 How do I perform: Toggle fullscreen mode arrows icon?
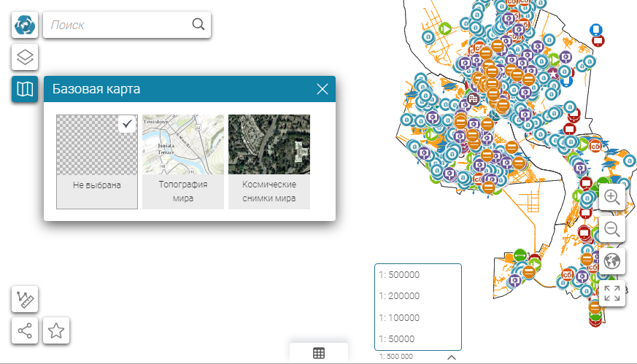click(611, 293)
